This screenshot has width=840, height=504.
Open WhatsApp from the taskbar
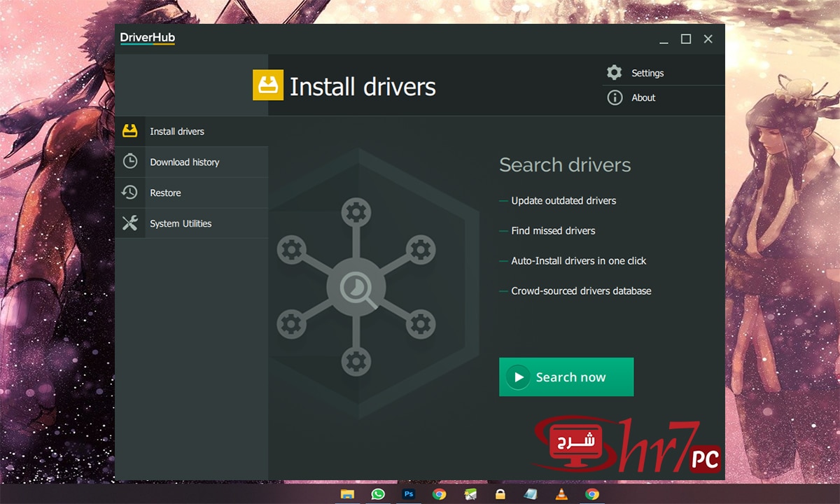pos(378,493)
